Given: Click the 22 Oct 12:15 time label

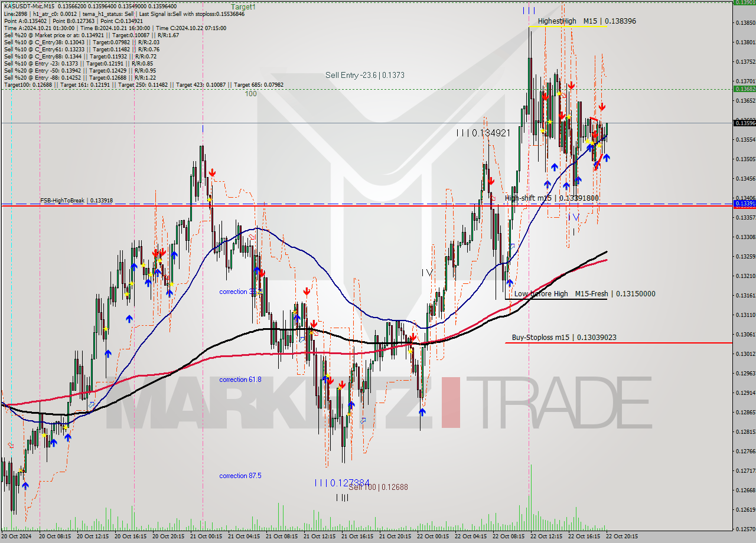Looking at the screenshot, I should 546,537.
